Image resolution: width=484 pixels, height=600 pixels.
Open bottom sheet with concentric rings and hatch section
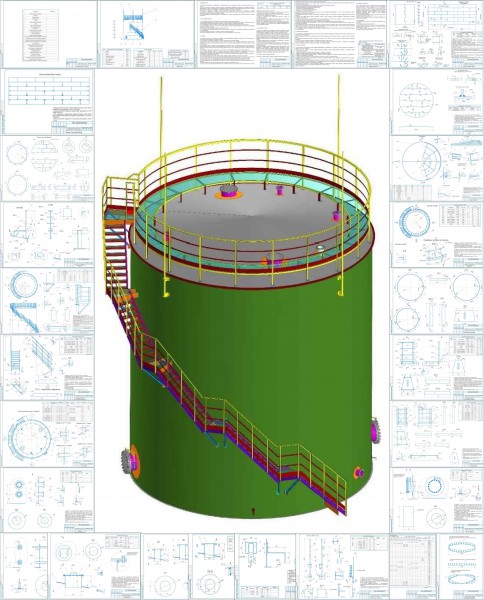pyautogui.click(x=95, y=566)
